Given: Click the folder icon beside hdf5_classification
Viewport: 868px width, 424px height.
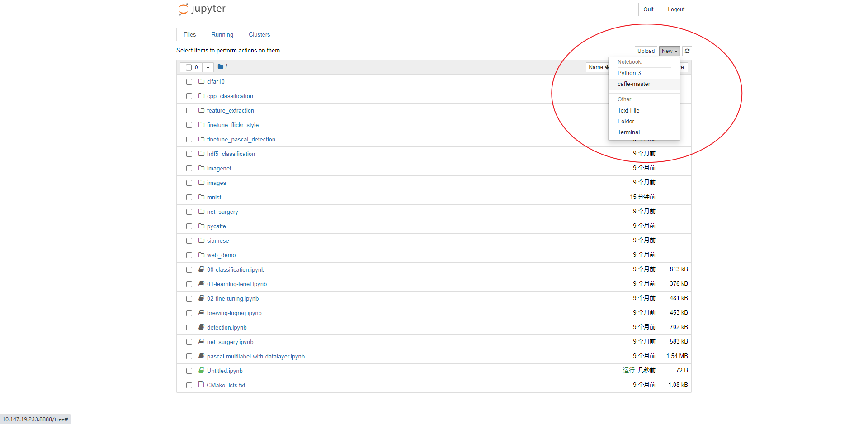Looking at the screenshot, I should (202, 154).
